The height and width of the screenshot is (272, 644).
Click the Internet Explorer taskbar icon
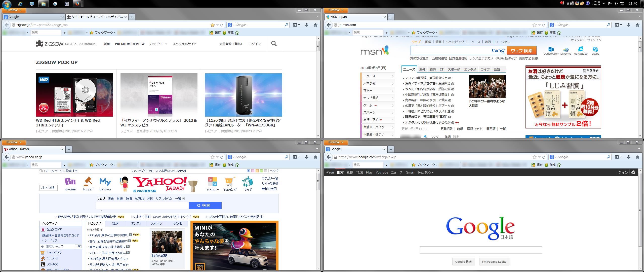pyautogui.click(x=20, y=4)
